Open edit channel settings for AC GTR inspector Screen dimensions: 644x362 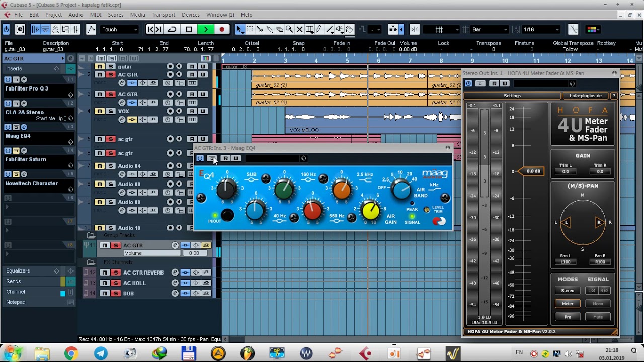70,59
